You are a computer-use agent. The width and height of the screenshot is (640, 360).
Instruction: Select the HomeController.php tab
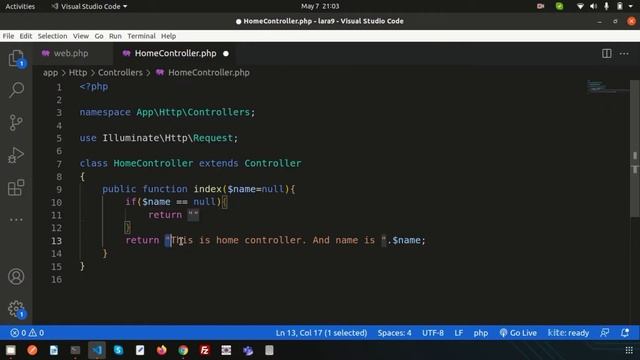pos(176,53)
